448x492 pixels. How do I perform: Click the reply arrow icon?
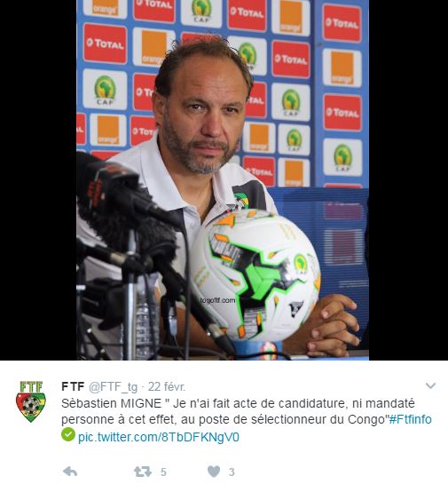click(x=70, y=472)
